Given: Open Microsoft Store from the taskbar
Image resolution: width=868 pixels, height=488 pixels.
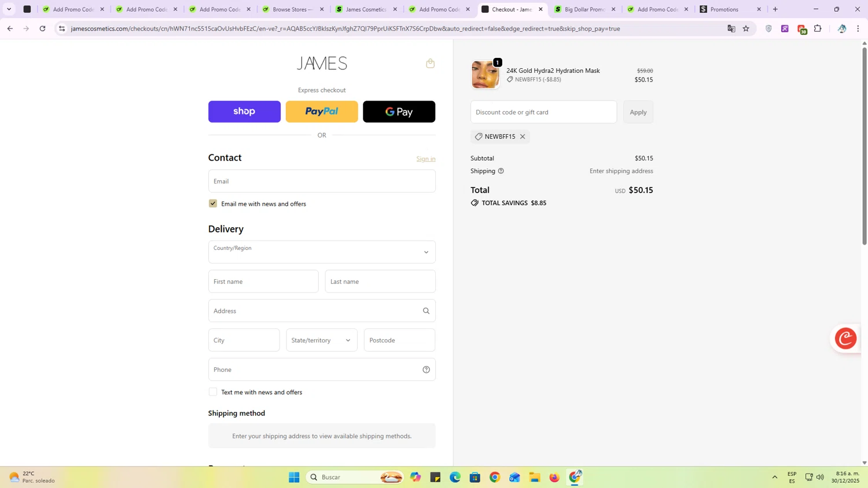Looking at the screenshot, I should click(475, 477).
